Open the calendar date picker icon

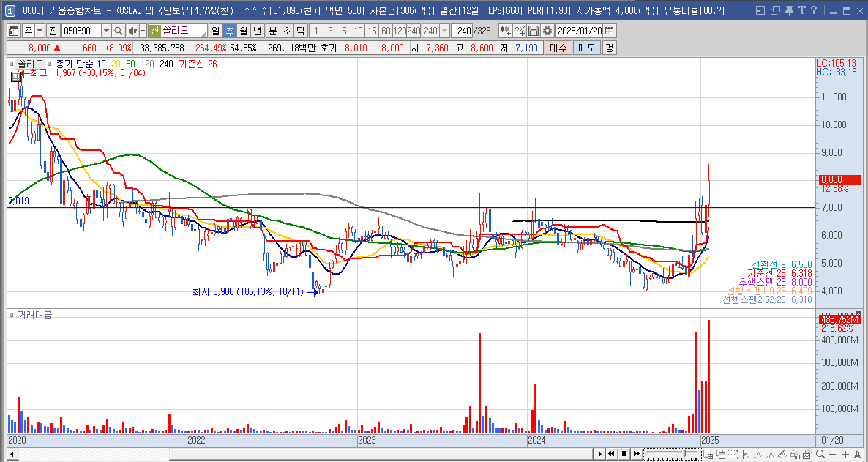click(x=610, y=31)
